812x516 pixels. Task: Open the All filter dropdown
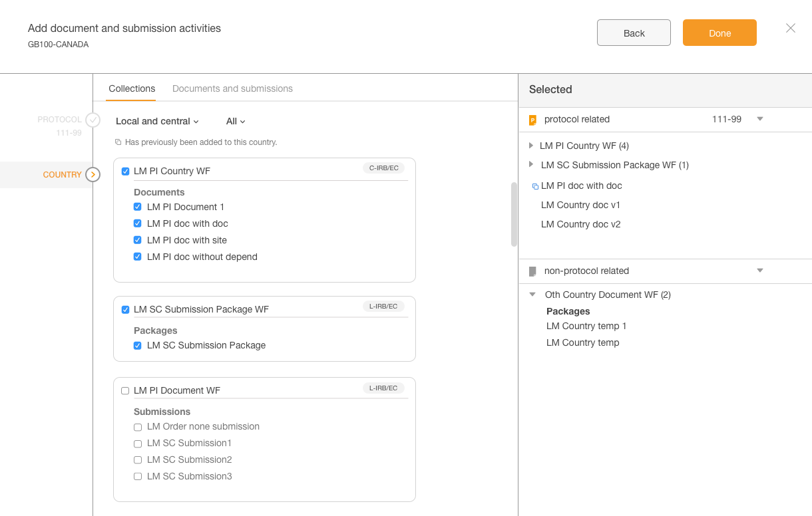click(x=236, y=122)
